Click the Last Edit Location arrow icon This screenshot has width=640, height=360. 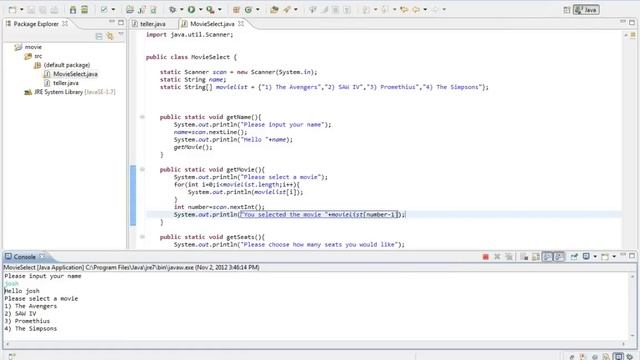[x=404, y=9]
